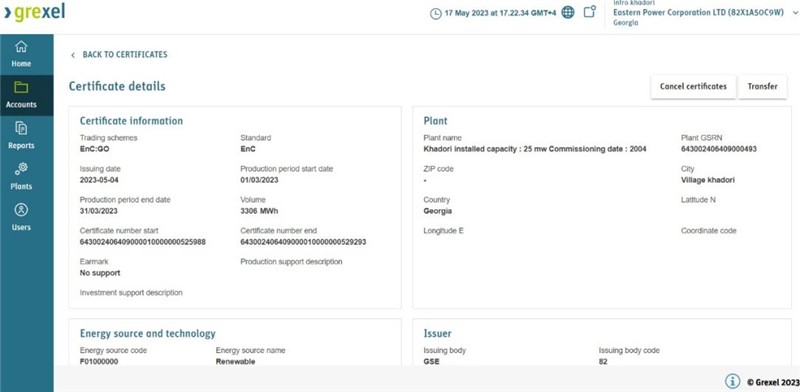Viewport: 800px width, 392px height.
Task: Open the Users person icon
Action: click(21, 210)
